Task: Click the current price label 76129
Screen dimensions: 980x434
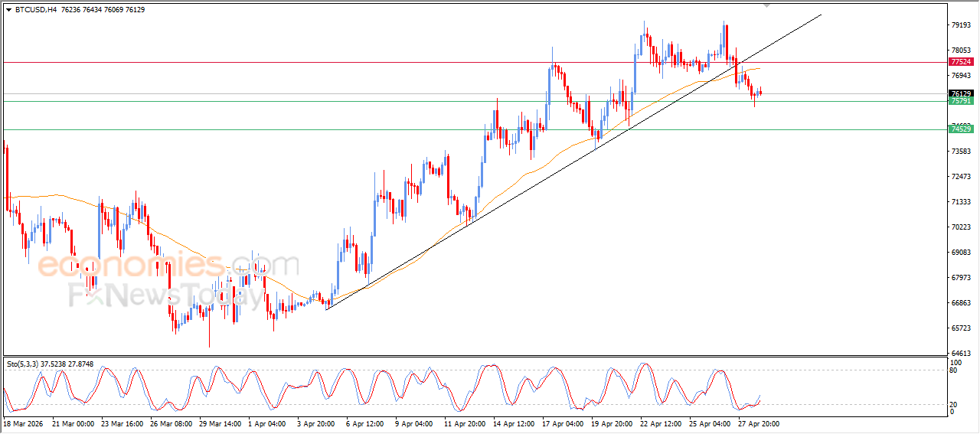Action: tap(960, 93)
